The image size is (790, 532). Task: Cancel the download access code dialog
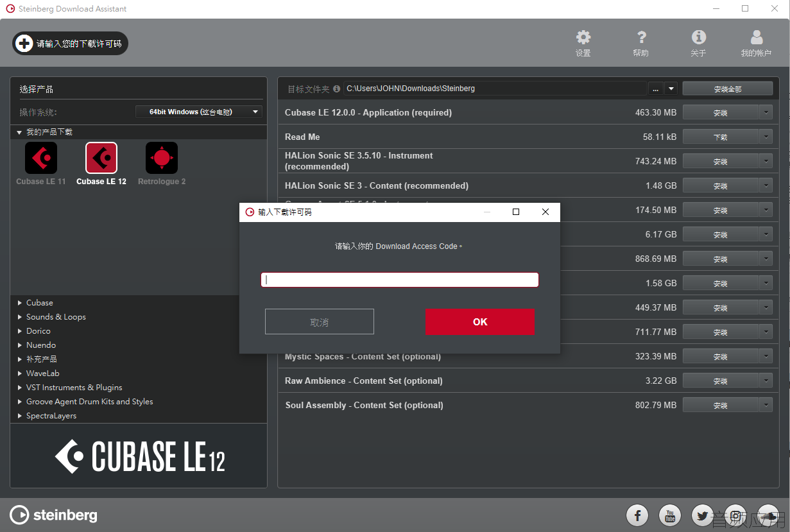(x=319, y=322)
